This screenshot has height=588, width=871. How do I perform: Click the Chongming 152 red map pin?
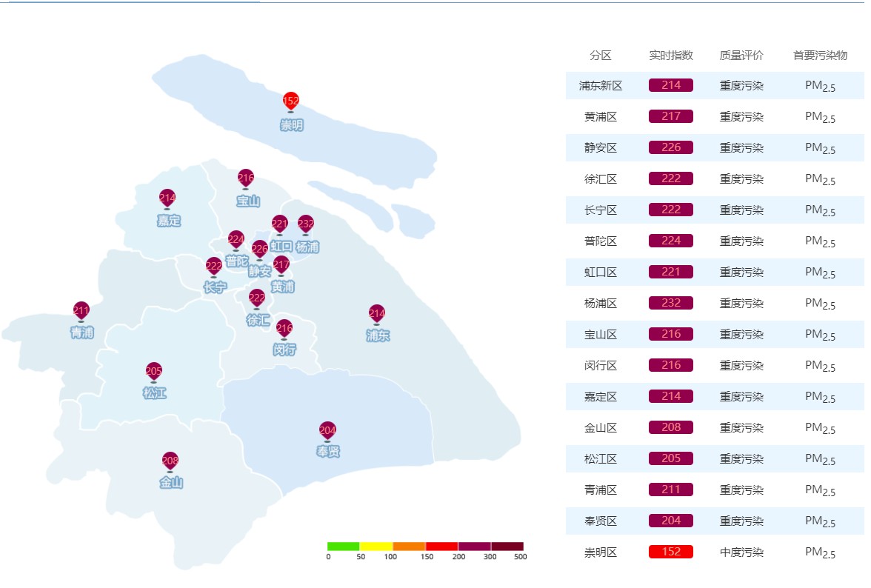pyautogui.click(x=290, y=101)
